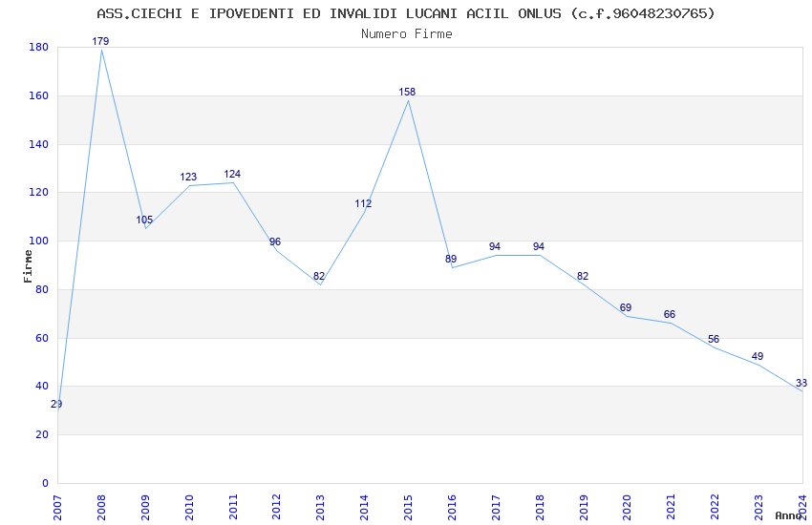
Task: Select the data label 123 for 2010
Action: click(188, 177)
